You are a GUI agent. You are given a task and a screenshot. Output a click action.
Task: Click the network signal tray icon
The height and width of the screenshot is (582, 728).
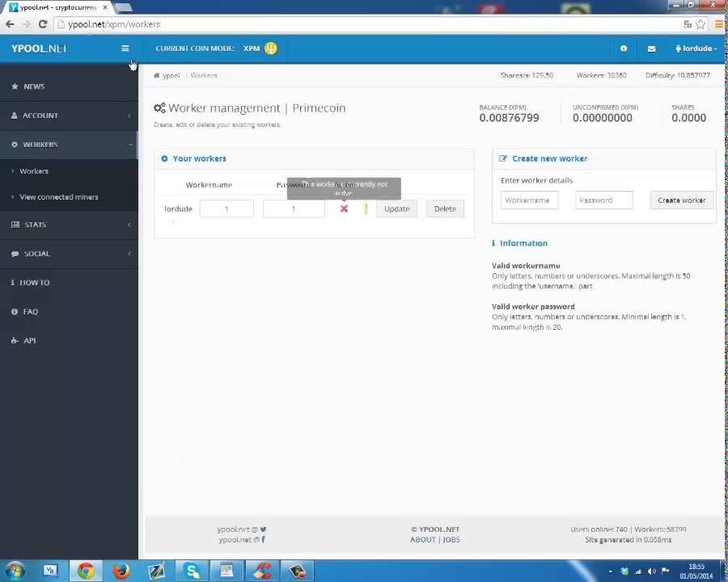point(638,571)
